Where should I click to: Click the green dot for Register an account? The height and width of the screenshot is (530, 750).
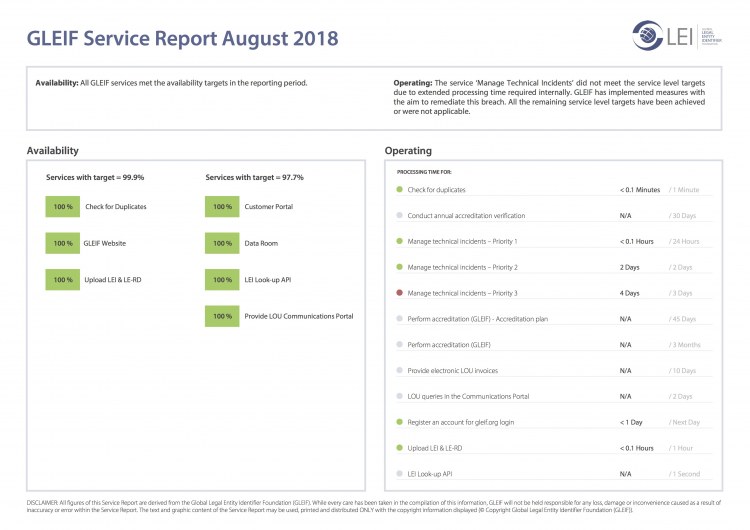pyautogui.click(x=400, y=421)
